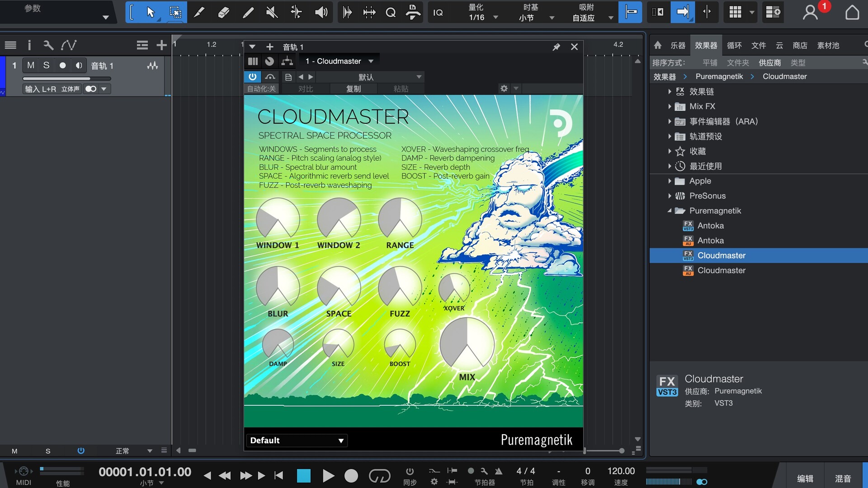Select the Eraser tool
The width and height of the screenshot is (868, 488).
coord(223,12)
